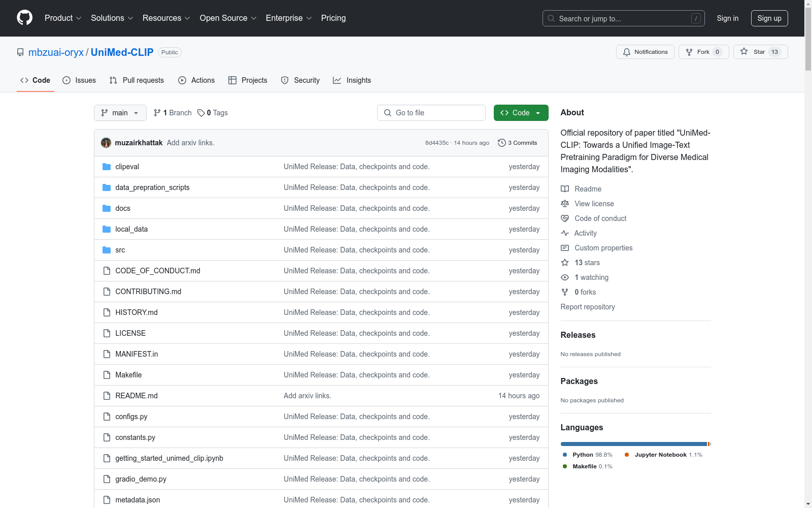This screenshot has width=812, height=508.
Task: Open the metadata.json file
Action: (138, 500)
